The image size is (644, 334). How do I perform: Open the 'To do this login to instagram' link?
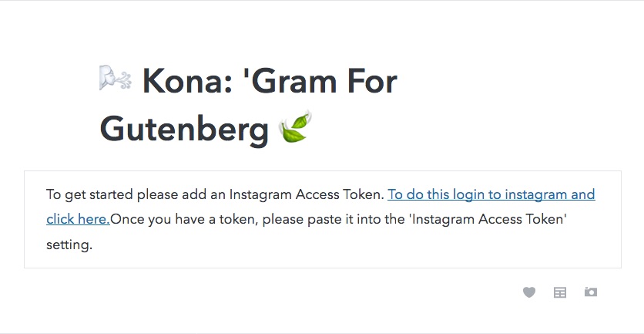tap(491, 194)
